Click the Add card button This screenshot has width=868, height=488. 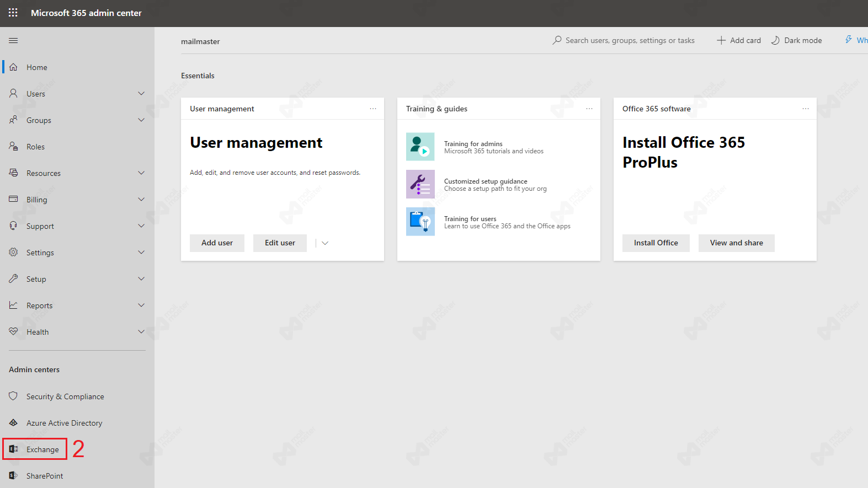739,40
